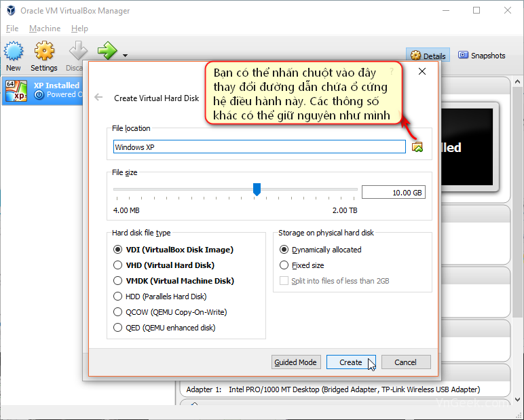The width and height of the screenshot is (524, 420).
Task: Click the 2.00 TB maximum size label
Action: click(x=345, y=210)
